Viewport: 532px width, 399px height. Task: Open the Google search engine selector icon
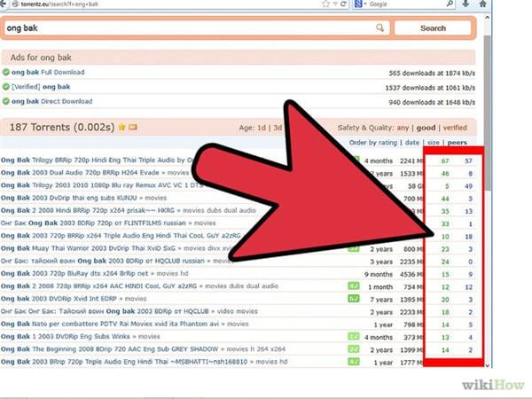[358, 4]
